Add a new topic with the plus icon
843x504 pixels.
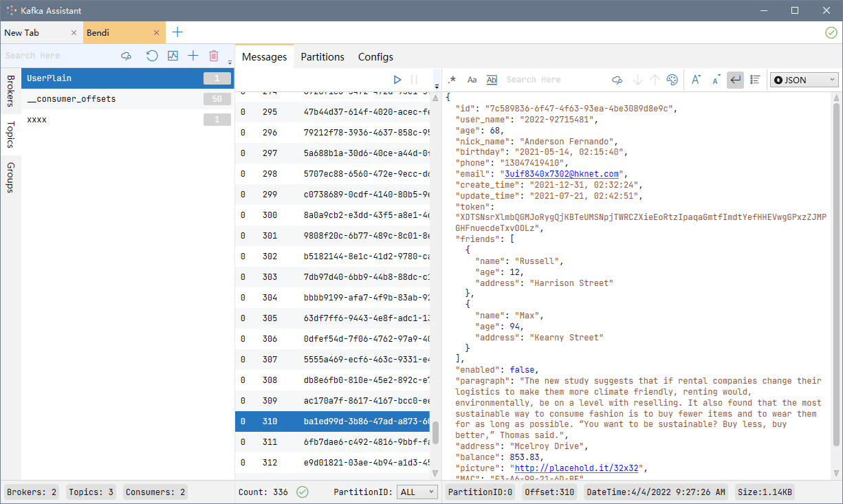tap(193, 56)
